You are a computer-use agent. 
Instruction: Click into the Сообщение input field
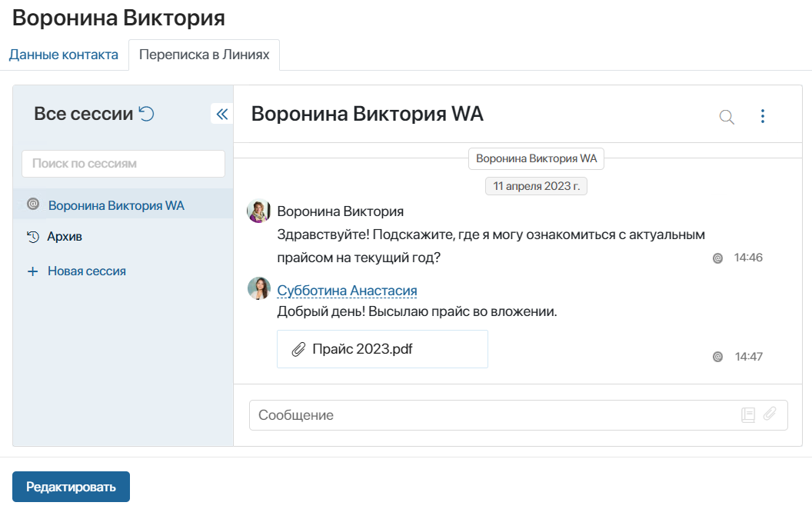[x=518, y=415]
